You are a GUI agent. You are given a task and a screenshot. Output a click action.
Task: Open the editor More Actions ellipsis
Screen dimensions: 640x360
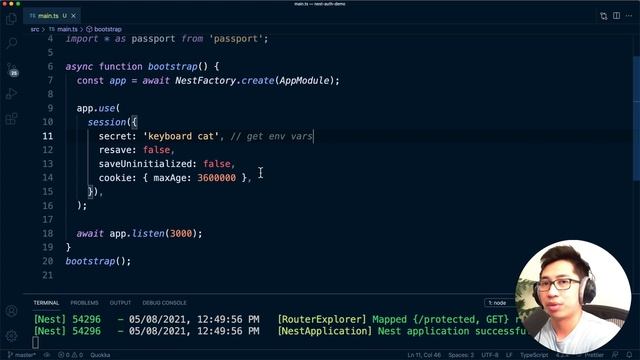(x=629, y=16)
